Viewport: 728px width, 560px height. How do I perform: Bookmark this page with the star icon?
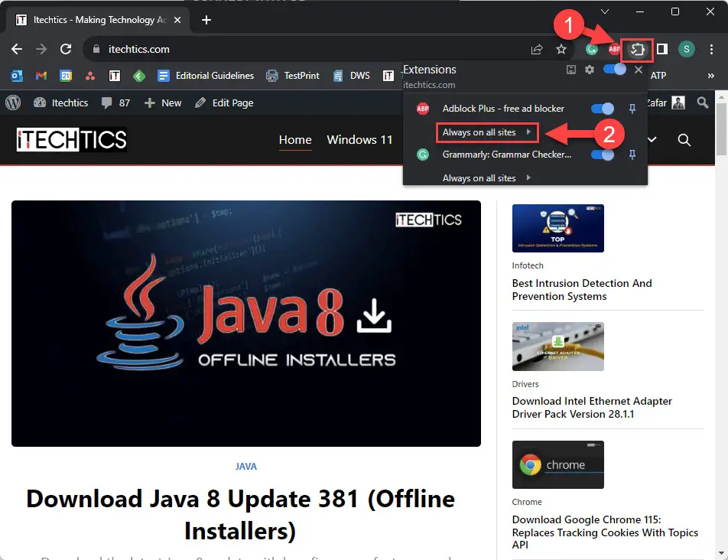[x=561, y=50]
